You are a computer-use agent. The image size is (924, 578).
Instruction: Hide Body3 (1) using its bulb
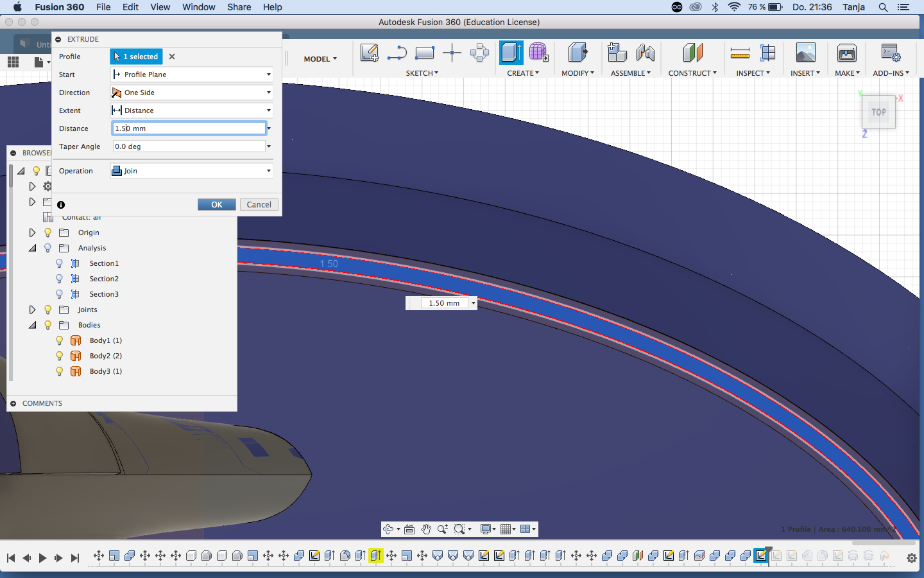coord(59,371)
